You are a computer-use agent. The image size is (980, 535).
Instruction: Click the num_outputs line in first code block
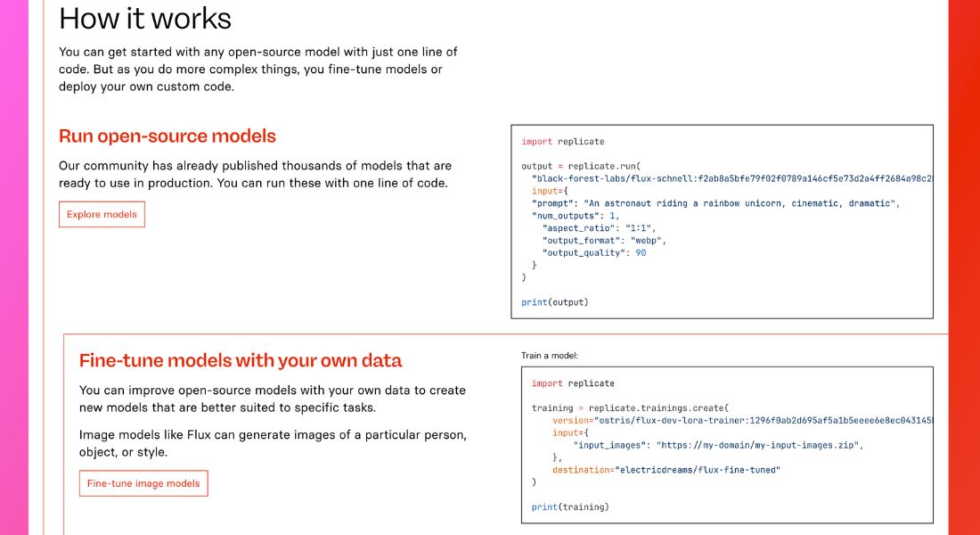[x=576, y=216]
